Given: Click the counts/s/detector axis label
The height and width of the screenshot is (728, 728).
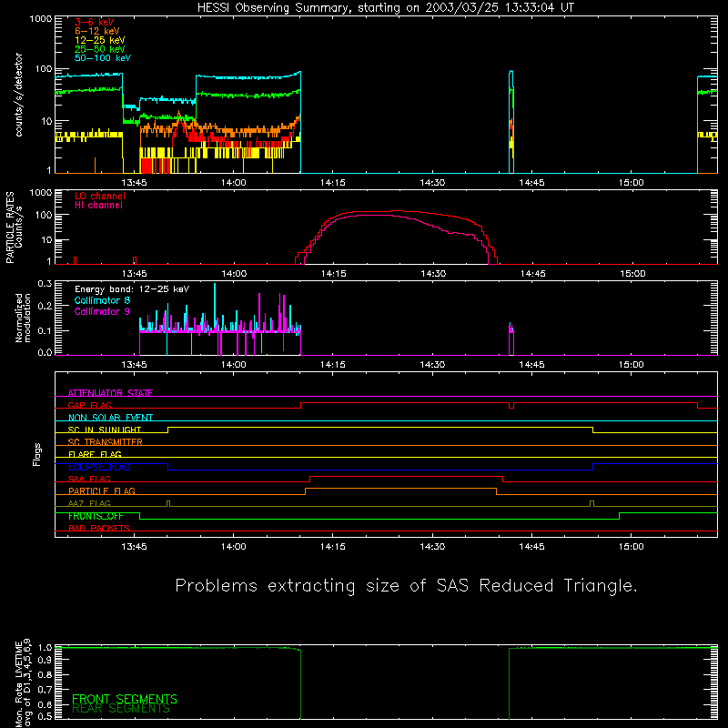Looking at the screenshot, I should 19,95.
